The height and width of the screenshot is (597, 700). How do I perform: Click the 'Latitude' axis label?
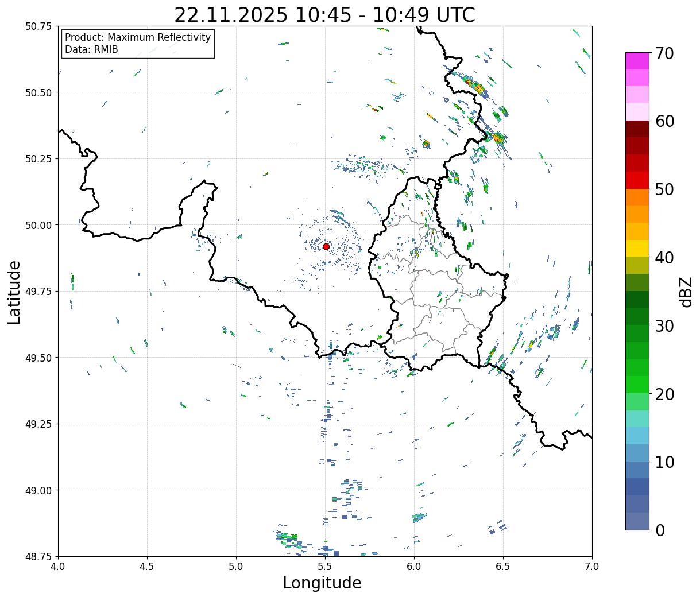click(14, 292)
